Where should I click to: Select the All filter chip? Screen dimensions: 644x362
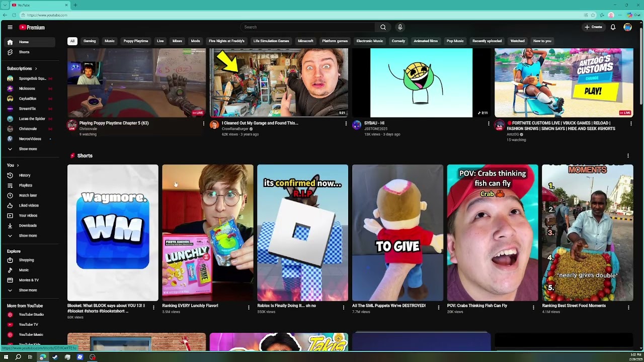72,41
